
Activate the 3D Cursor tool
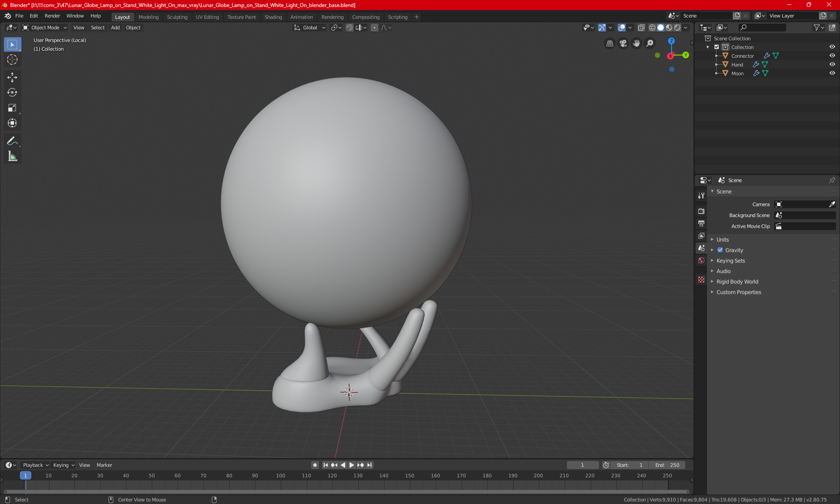12,59
